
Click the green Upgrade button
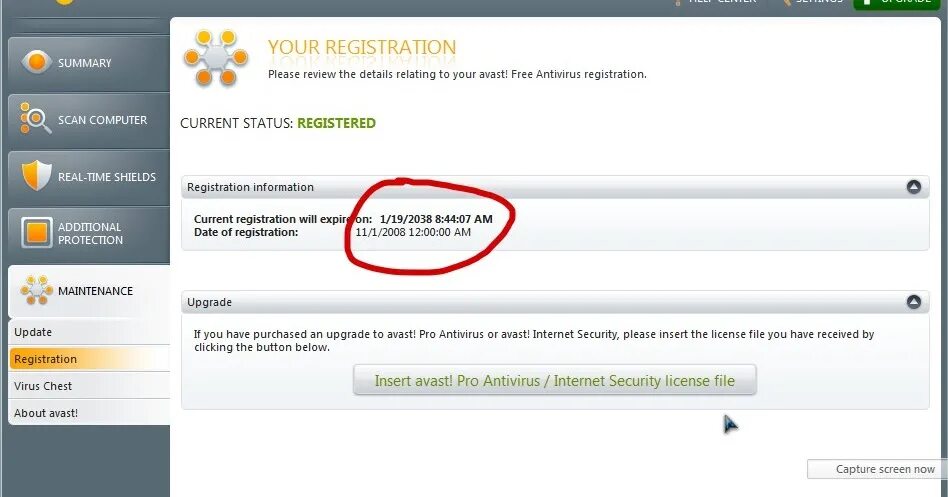click(x=898, y=3)
